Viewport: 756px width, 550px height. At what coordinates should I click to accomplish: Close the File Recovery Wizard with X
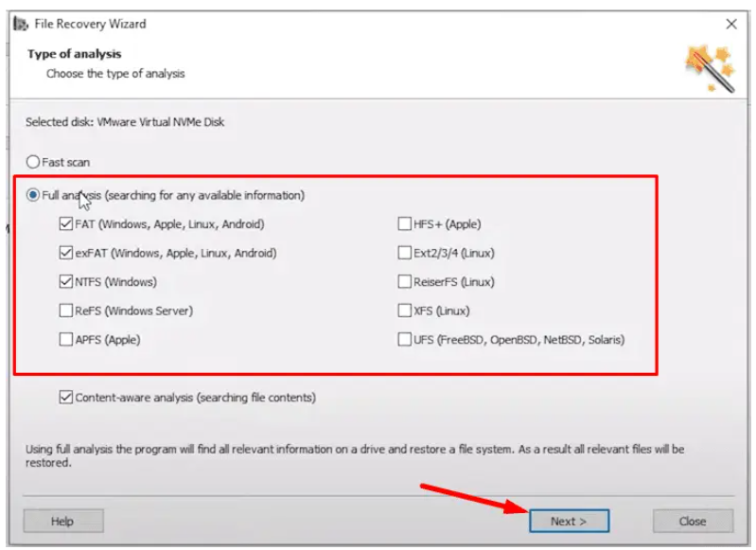pos(731,24)
